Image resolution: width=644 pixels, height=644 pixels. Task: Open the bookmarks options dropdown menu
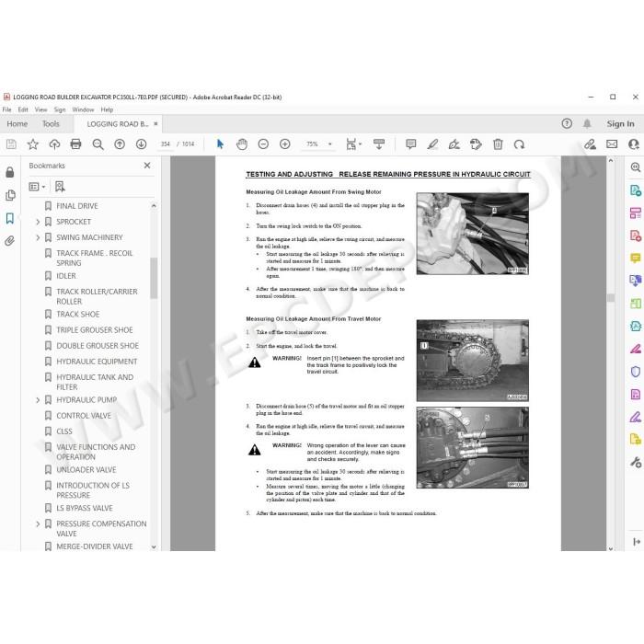click(37, 187)
